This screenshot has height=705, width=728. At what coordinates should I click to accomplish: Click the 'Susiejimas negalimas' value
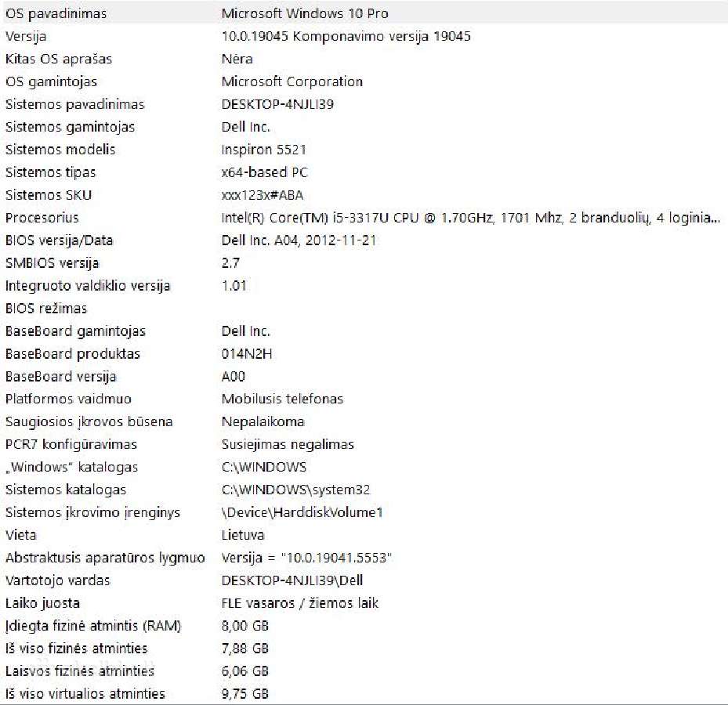[288, 445]
